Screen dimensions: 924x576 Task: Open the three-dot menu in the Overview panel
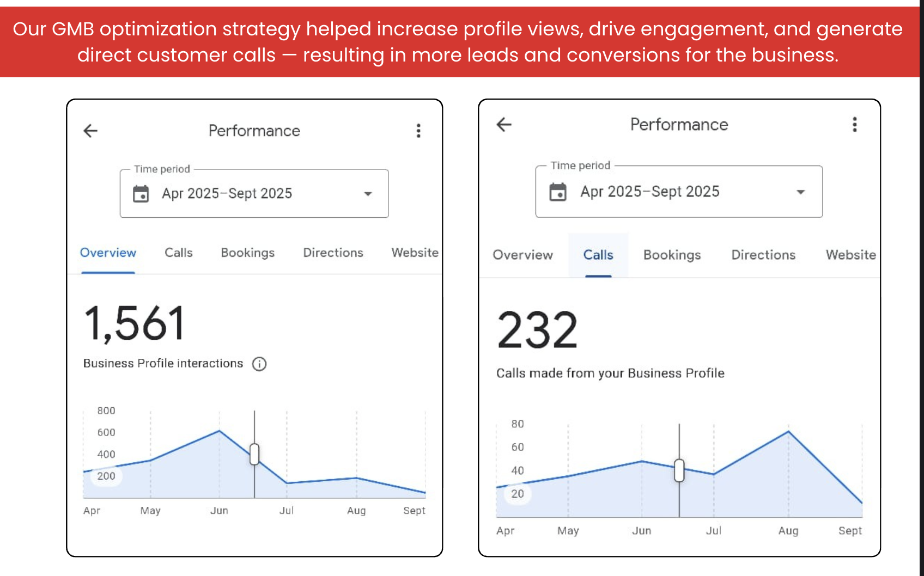click(418, 131)
